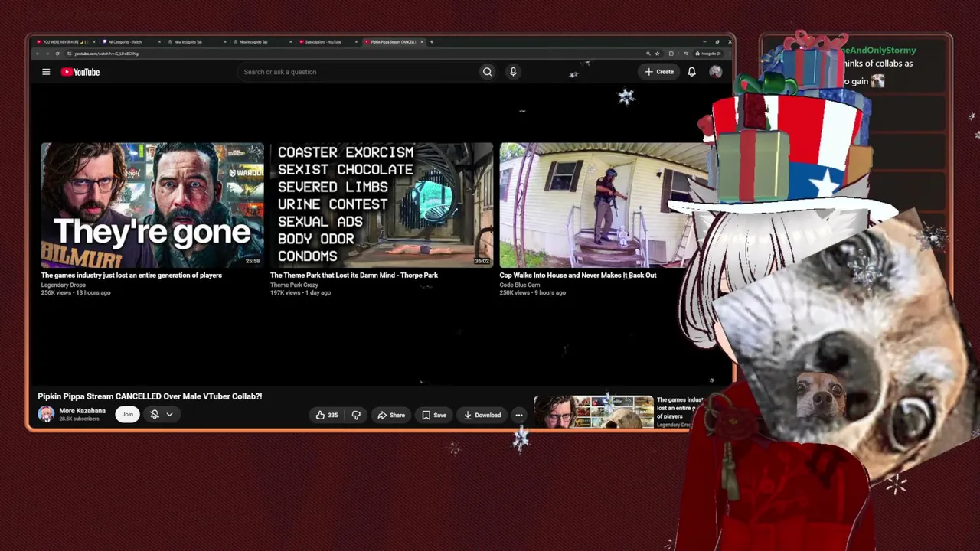The width and height of the screenshot is (980, 551).
Task: Click the '28.5K subscribers' count text
Action: click(78, 419)
